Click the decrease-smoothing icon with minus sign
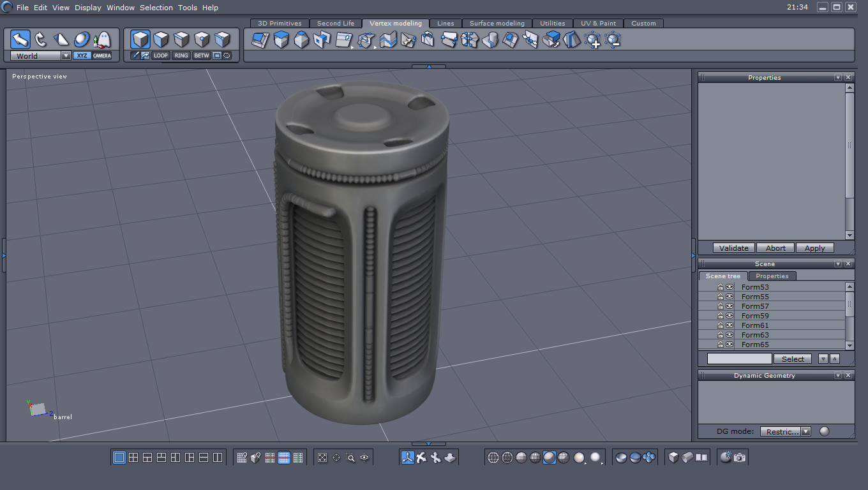 point(613,40)
